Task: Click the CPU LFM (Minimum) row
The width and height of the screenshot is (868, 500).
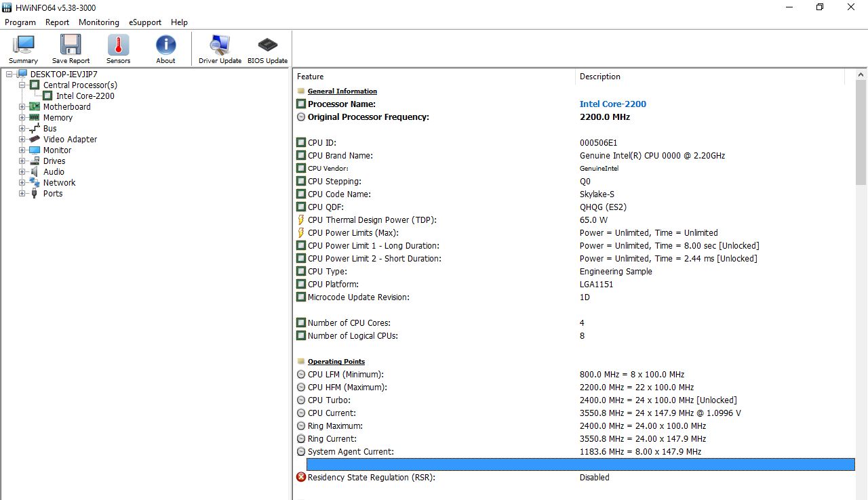Action: tap(576, 374)
